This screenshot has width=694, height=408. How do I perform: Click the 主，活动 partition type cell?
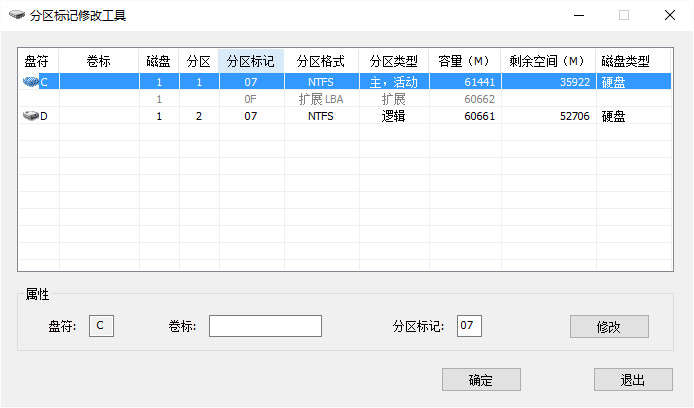(x=393, y=82)
